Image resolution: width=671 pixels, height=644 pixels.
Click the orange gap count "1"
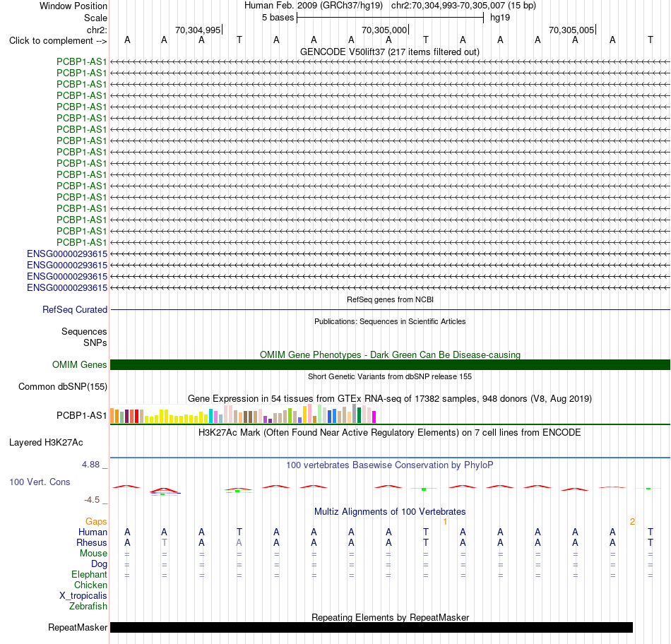pyautogui.click(x=445, y=521)
